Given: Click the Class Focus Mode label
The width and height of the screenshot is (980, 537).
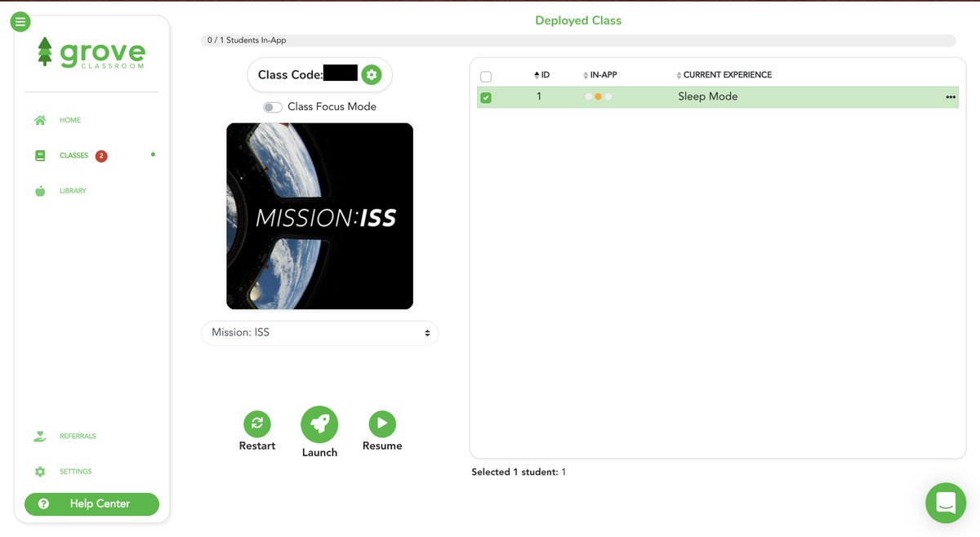Looking at the screenshot, I should (x=332, y=107).
